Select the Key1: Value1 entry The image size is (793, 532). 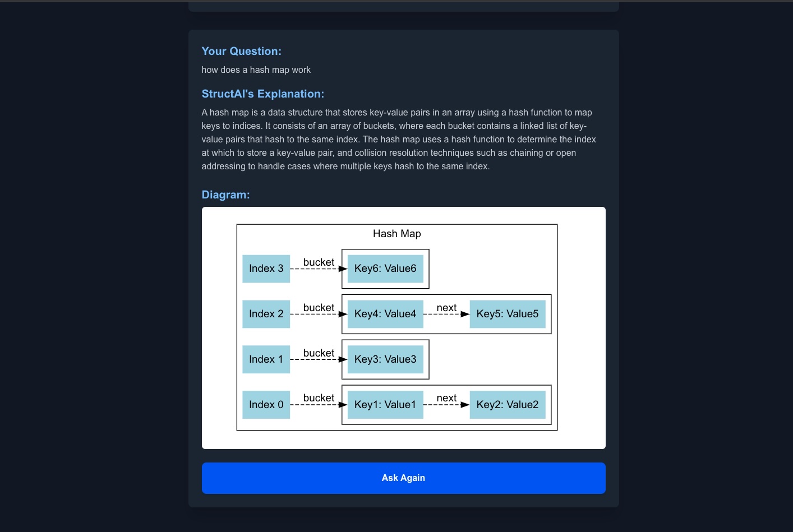[x=385, y=405]
